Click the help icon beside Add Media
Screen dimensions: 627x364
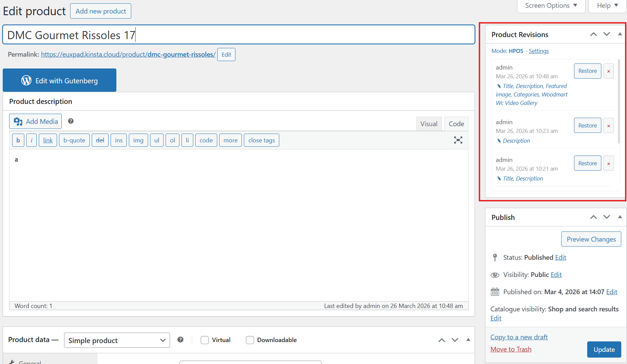[x=71, y=121]
